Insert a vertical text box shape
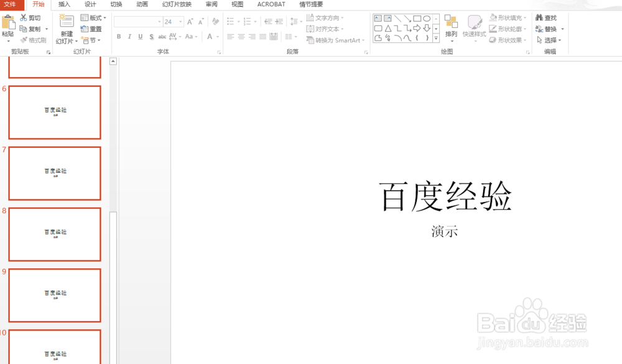The width and height of the screenshot is (622, 364). click(388, 18)
